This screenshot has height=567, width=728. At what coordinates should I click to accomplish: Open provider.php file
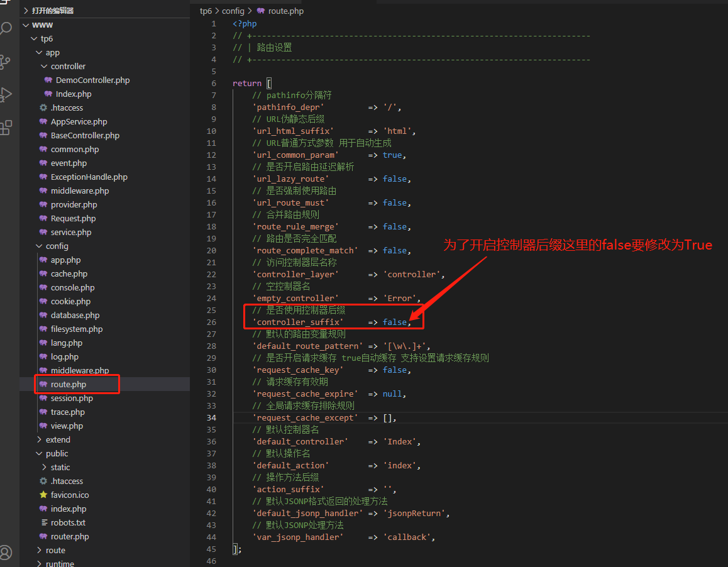point(74,205)
